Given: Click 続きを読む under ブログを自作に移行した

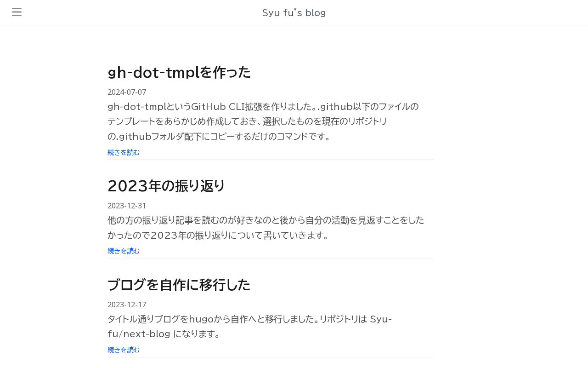Looking at the screenshot, I should point(124,350).
